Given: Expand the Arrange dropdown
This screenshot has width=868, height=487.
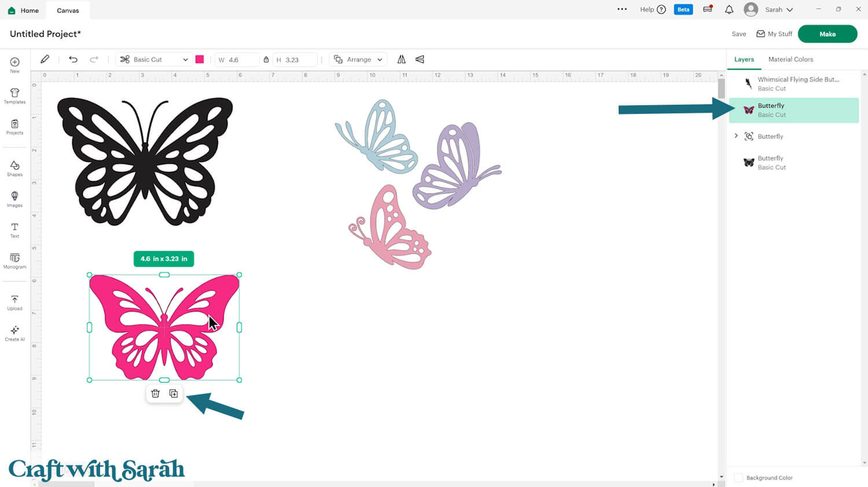Looking at the screenshot, I should pyautogui.click(x=359, y=60).
